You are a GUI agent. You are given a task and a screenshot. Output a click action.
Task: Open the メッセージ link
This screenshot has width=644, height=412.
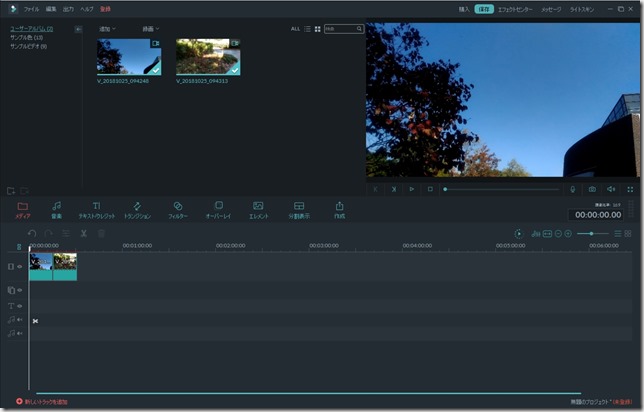pyautogui.click(x=551, y=9)
